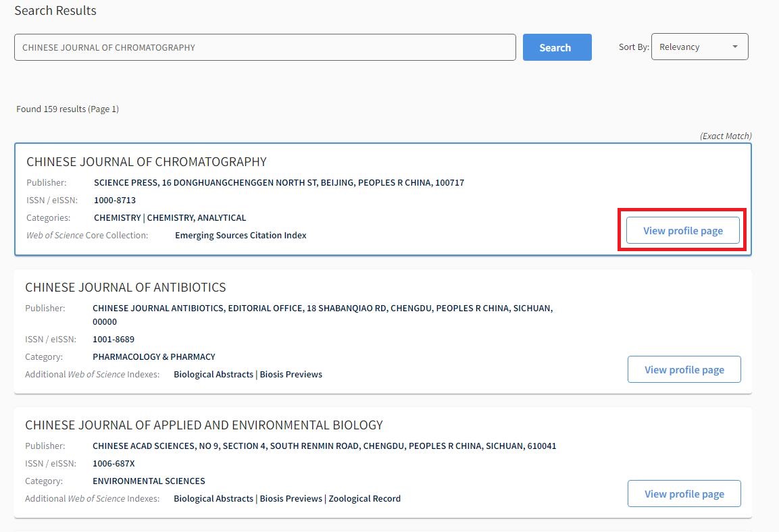Click Emerging Sources Citation Index text
Screen dimensions: 779x532
coord(241,236)
